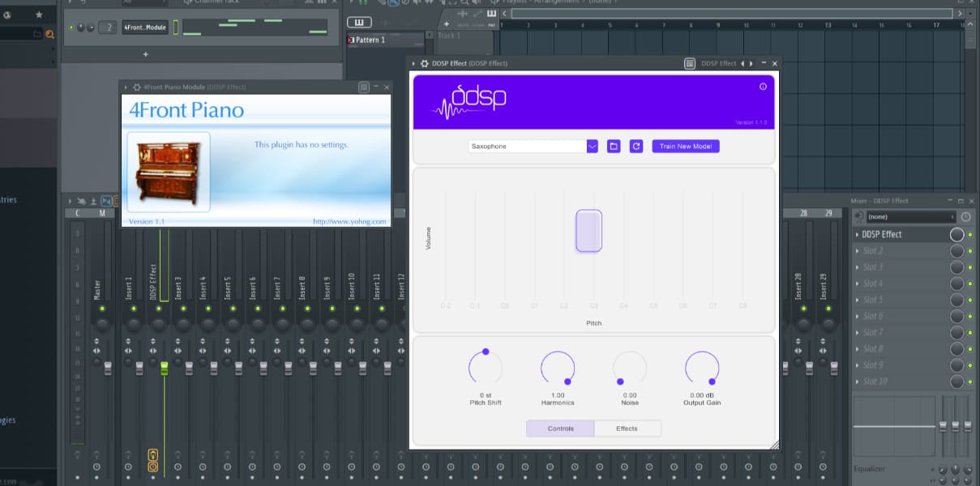Click the pitch-volume pad handle in DDSP
The width and height of the screenshot is (980, 486).
point(589,231)
